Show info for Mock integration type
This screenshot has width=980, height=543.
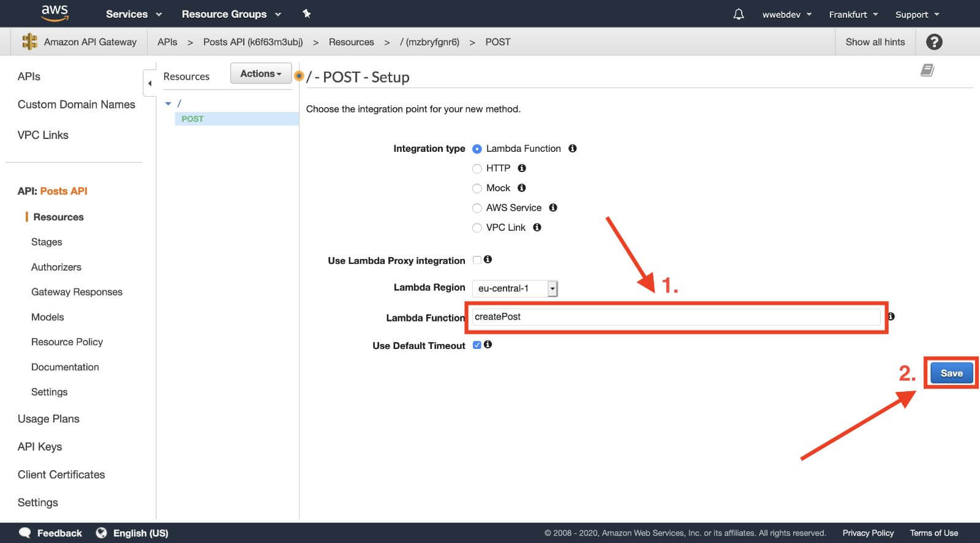pos(522,187)
